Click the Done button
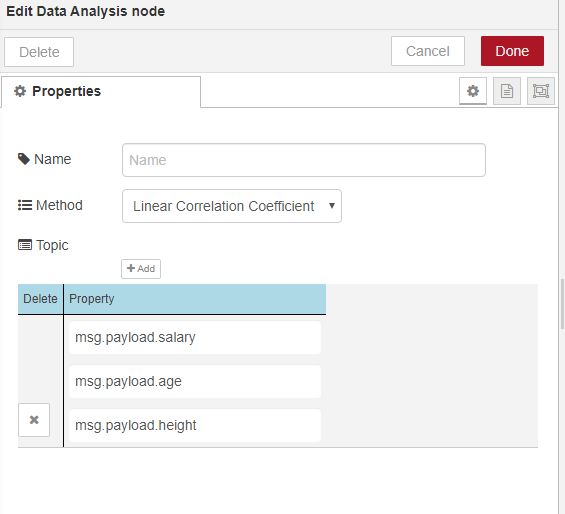 512,51
